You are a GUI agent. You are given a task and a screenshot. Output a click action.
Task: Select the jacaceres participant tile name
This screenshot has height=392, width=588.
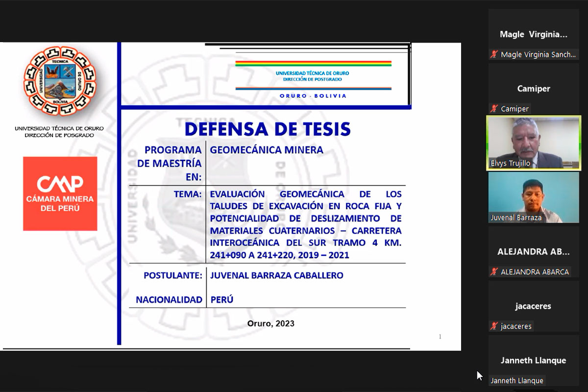coord(533,306)
